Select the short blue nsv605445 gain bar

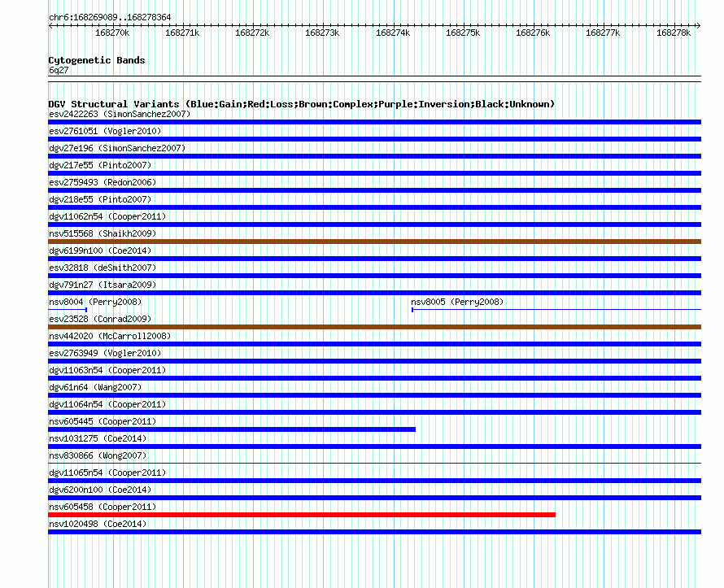(x=232, y=429)
